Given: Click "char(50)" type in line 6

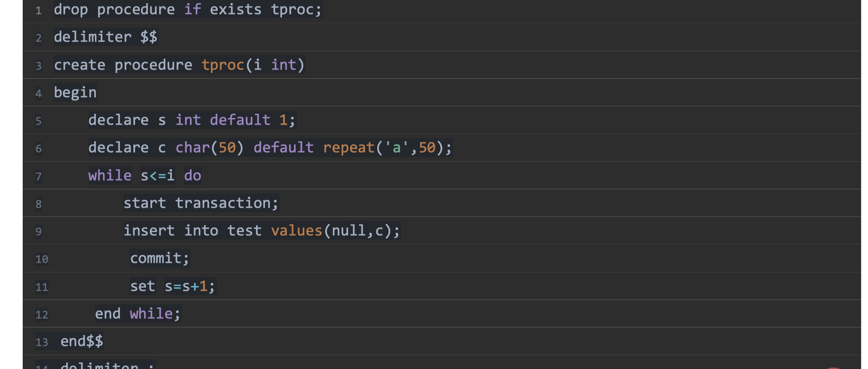Looking at the screenshot, I should point(209,148).
